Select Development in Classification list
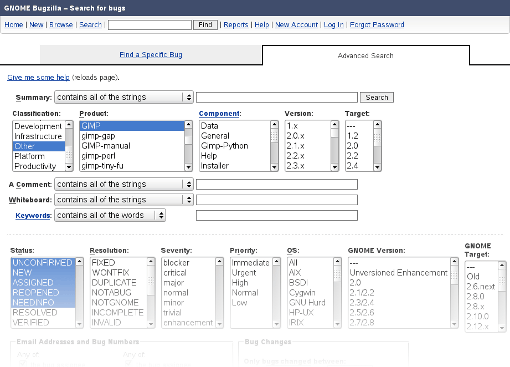The height and width of the screenshot is (367, 510). tap(38, 126)
